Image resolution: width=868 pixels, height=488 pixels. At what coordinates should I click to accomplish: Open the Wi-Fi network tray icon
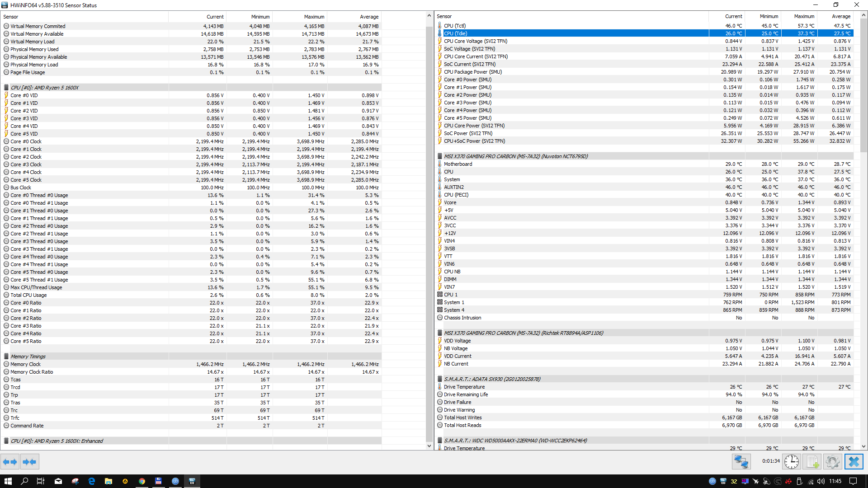click(x=810, y=481)
